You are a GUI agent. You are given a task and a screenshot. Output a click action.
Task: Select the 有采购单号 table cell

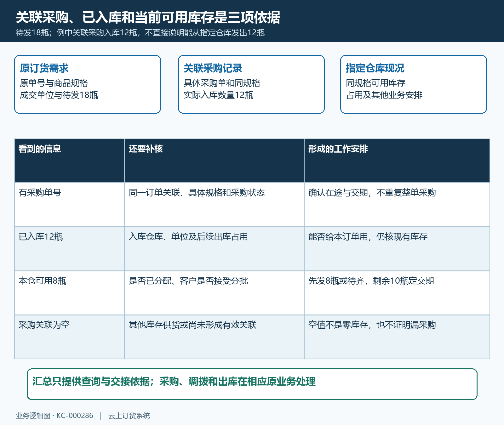pos(69,205)
